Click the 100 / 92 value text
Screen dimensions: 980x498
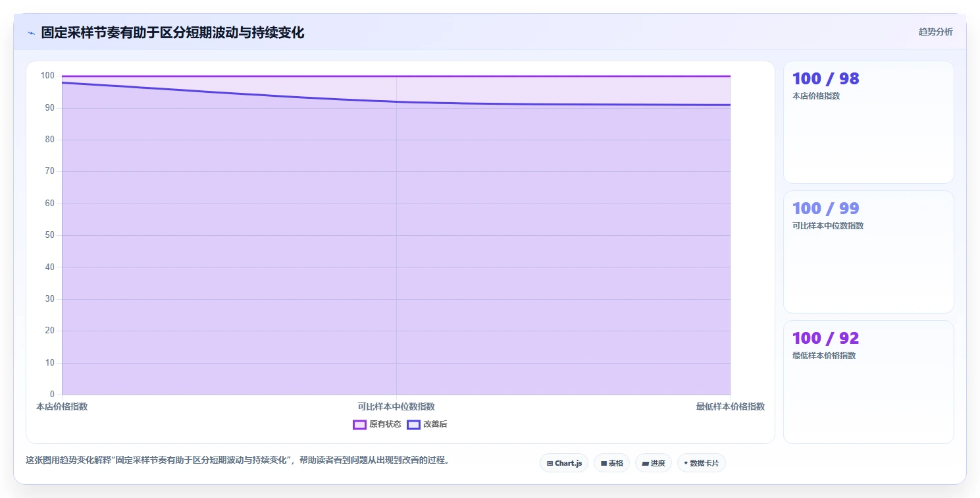[825, 338]
